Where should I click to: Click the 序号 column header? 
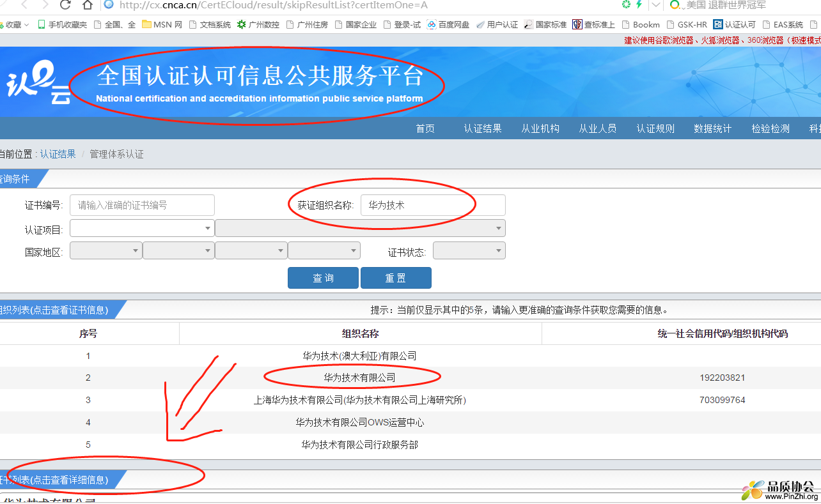(88, 333)
